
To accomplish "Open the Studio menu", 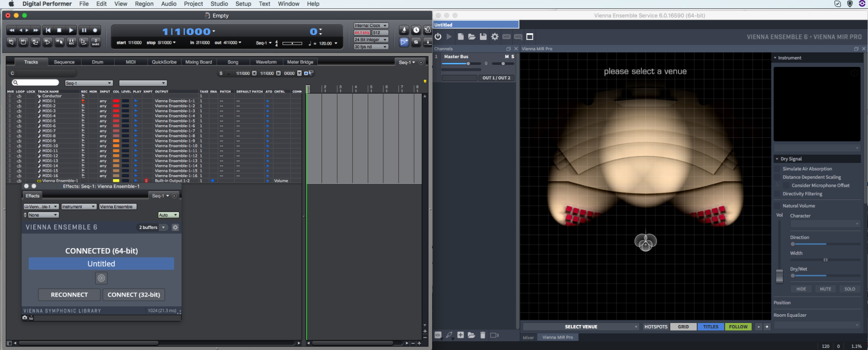I will click(x=219, y=4).
